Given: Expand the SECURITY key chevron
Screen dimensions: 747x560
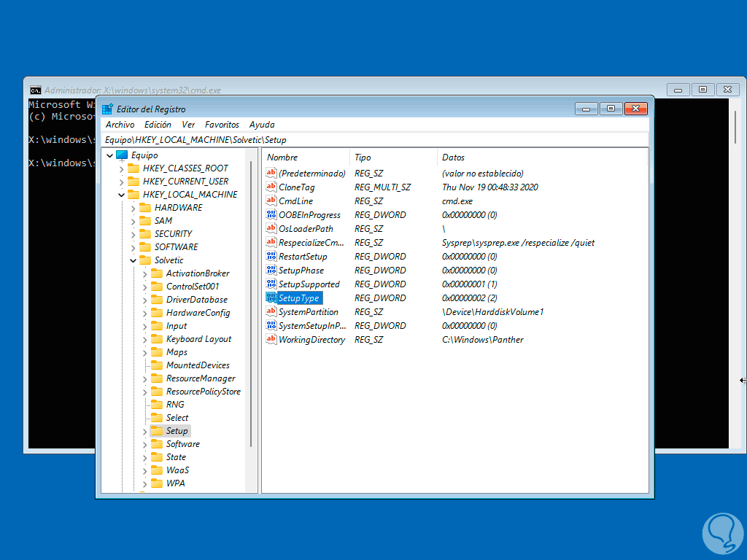Looking at the screenshot, I should 133,235.
